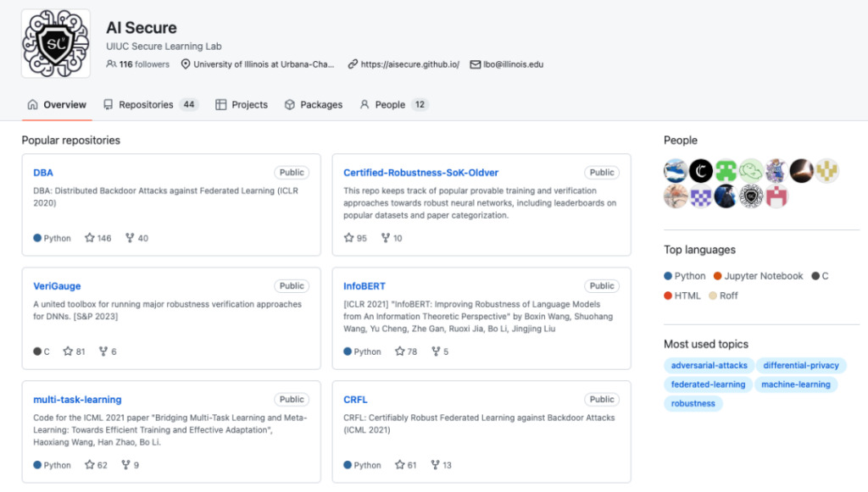Viewport: 868px width, 492px height.
Task: Click the purple checkered identicon avatar
Action: click(x=701, y=196)
